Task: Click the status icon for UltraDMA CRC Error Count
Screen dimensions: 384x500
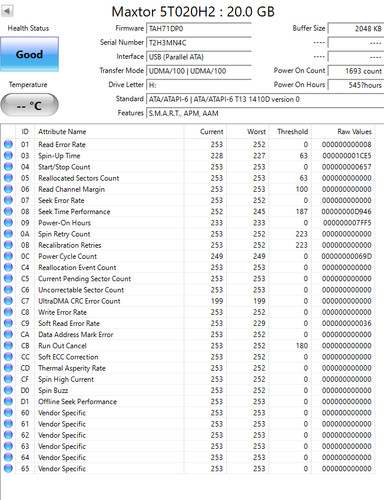Action: pyautogui.click(x=8, y=301)
